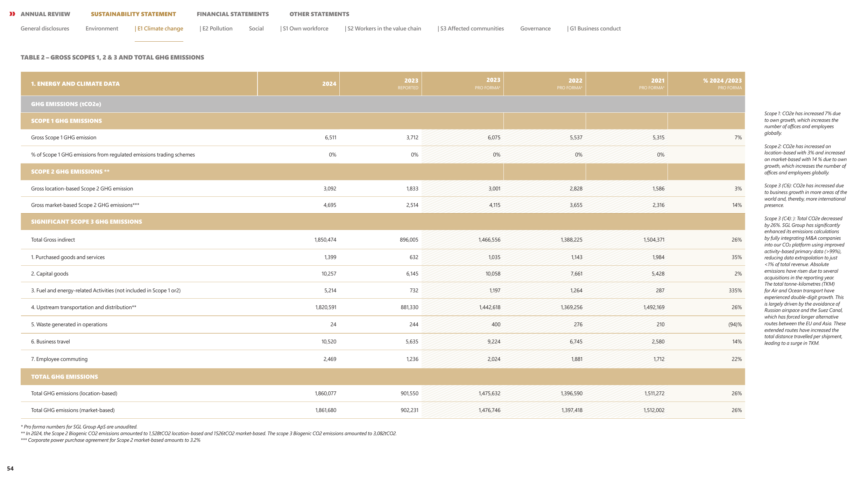The width and height of the screenshot is (868, 488).
Task: Open S3 Affected communities
Action: 471,29
